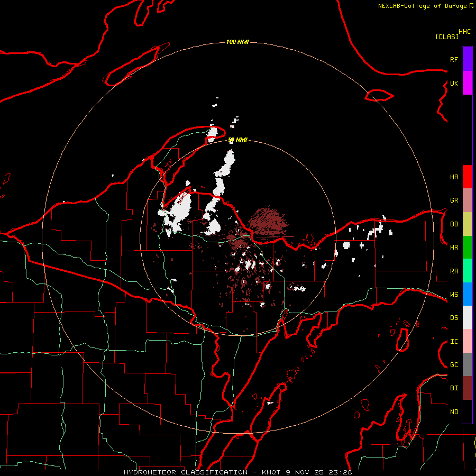Pick the dark green HR legend swatch
Image resolution: width=476 pixels, height=476 pixels.
point(467,247)
